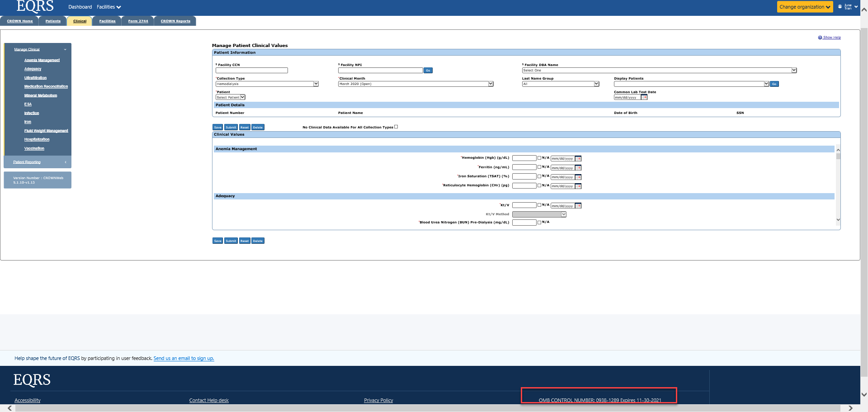Click the Facility CCN input field
This screenshot has height=412, width=868.
(x=251, y=71)
